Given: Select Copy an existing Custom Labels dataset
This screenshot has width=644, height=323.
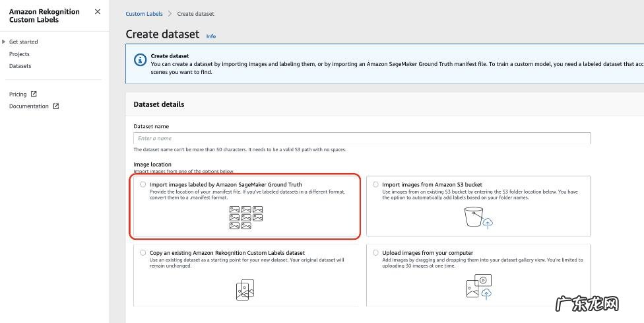Looking at the screenshot, I should pyautogui.click(x=143, y=253).
